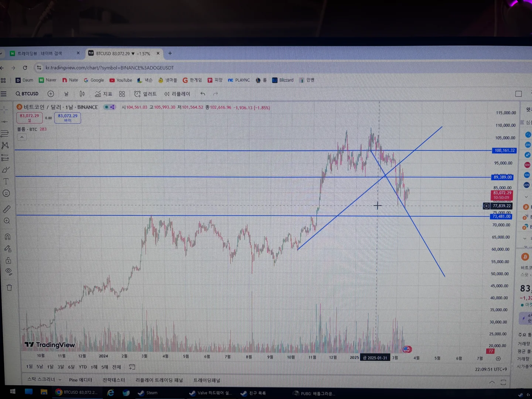Select the 6달 time range
This screenshot has height=399, width=532.
[x=71, y=367]
